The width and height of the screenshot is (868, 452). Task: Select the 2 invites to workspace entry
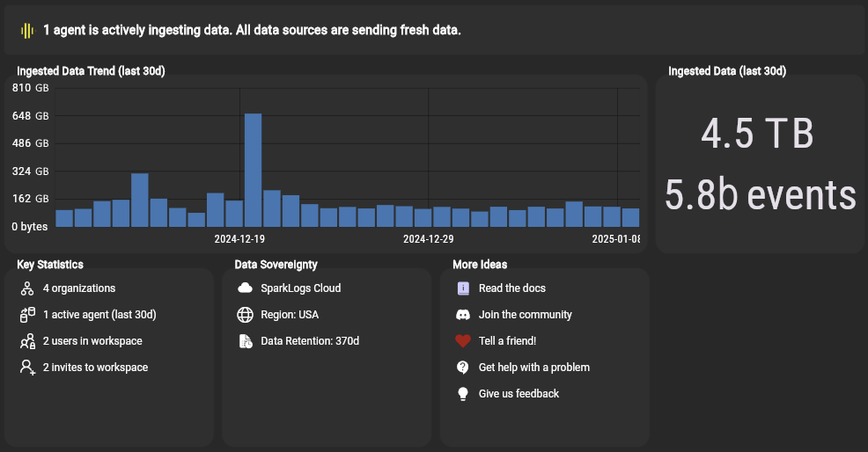(95, 368)
